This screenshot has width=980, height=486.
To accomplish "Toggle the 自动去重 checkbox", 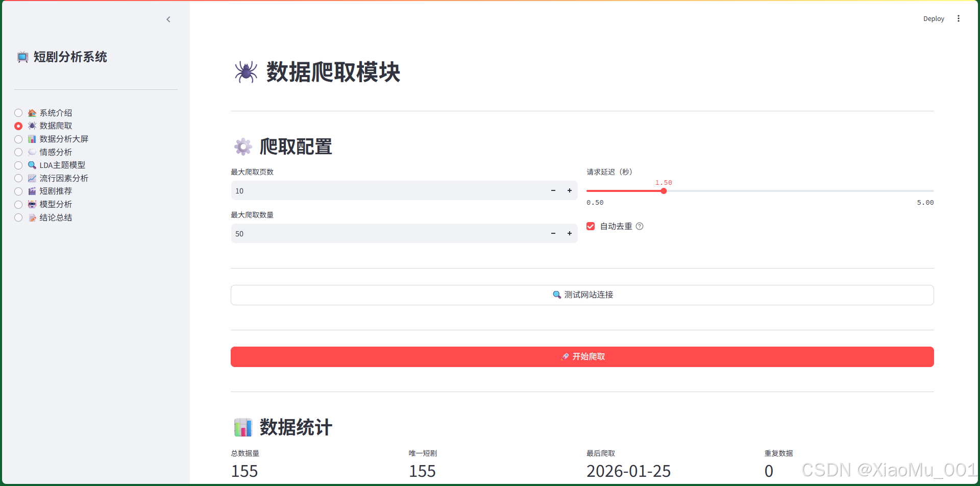I will (x=591, y=226).
